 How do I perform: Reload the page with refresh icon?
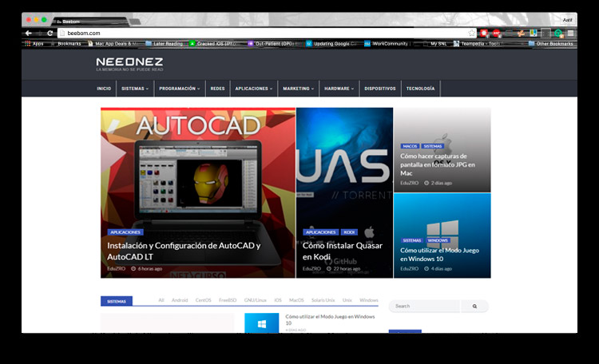click(x=50, y=34)
